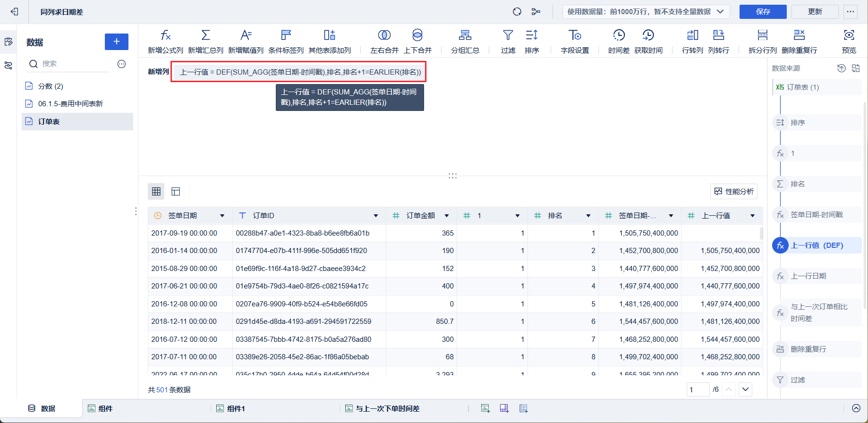Open the lineage diagram icon in header
The height and width of the screenshot is (423, 868).
536,12
